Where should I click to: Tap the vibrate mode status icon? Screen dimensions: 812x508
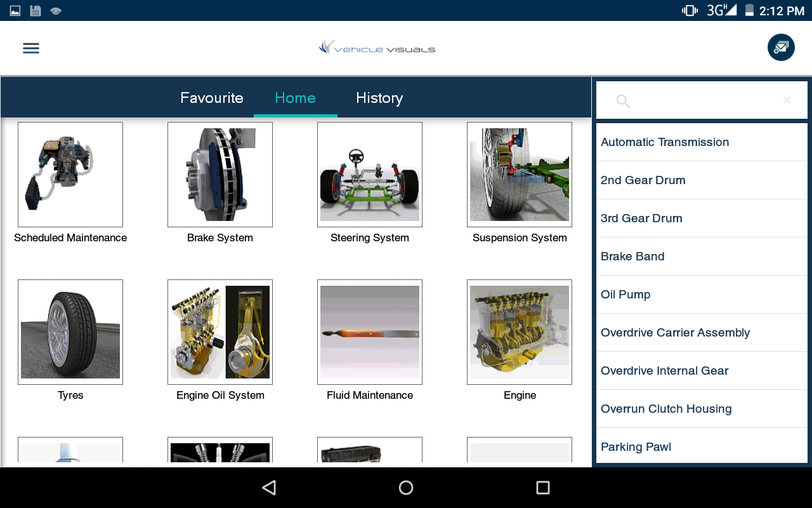pos(690,10)
